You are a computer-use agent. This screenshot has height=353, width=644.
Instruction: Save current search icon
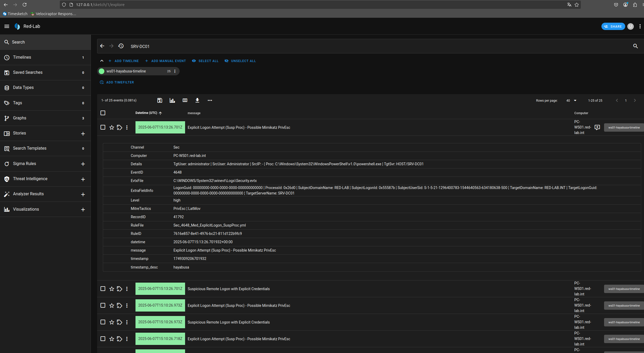[x=160, y=100]
